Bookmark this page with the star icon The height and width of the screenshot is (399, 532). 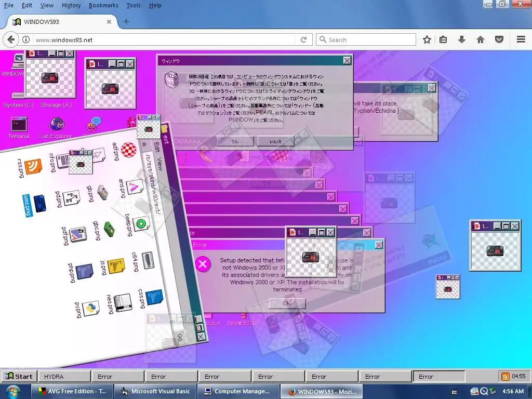[x=427, y=39]
